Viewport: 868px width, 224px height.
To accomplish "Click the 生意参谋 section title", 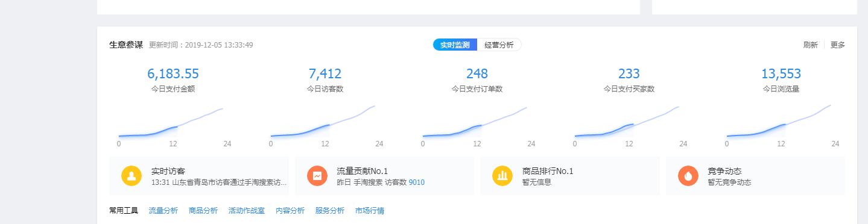I will [x=126, y=45].
